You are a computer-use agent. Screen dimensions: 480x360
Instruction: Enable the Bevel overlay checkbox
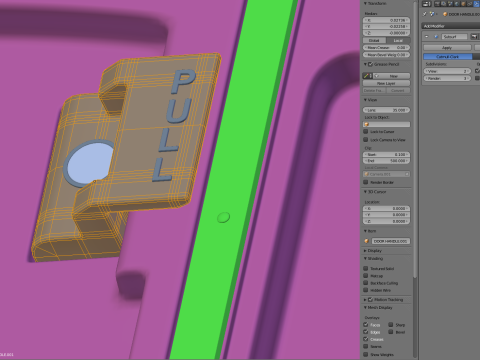(x=391, y=332)
